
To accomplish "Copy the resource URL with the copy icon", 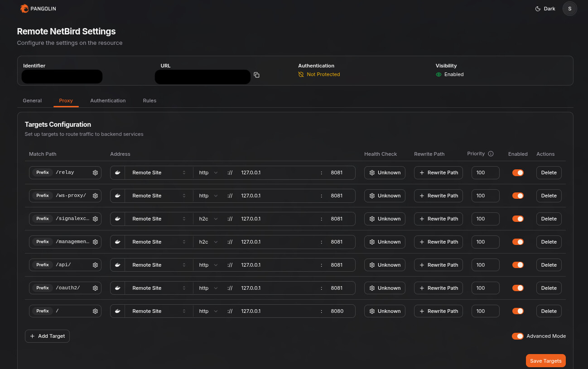I will click(256, 75).
